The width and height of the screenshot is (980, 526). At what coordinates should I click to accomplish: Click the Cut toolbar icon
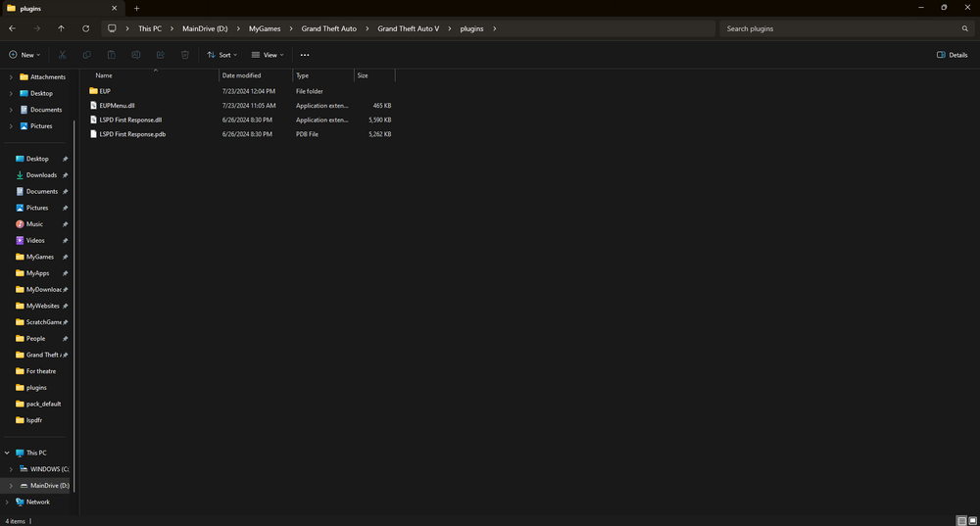pyautogui.click(x=62, y=55)
